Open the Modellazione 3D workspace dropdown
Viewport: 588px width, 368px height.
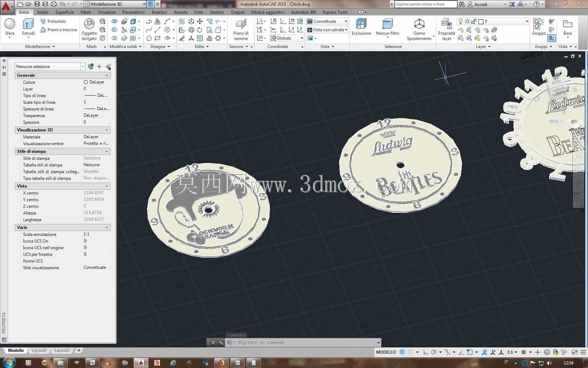coord(115,4)
